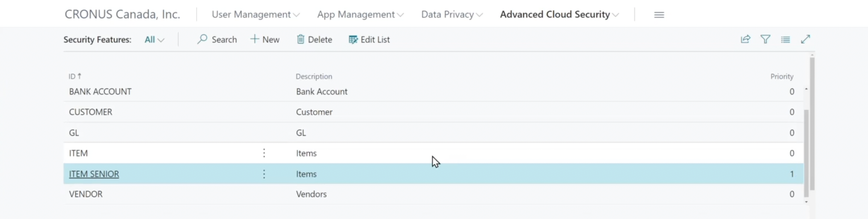
Task: Sort by the Priority column header
Action: [782, 76]
